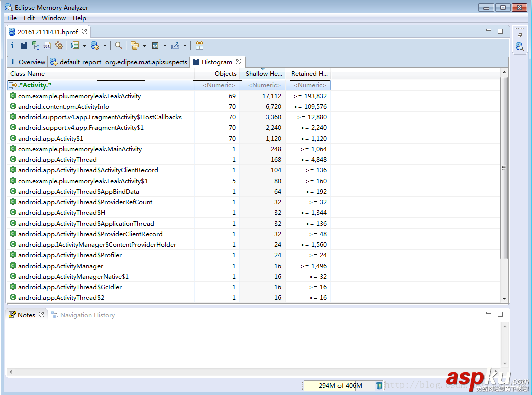This screenshot has height=395, width=532.
Task: Click the Find Object by Address magnifier
Action: 118,46
